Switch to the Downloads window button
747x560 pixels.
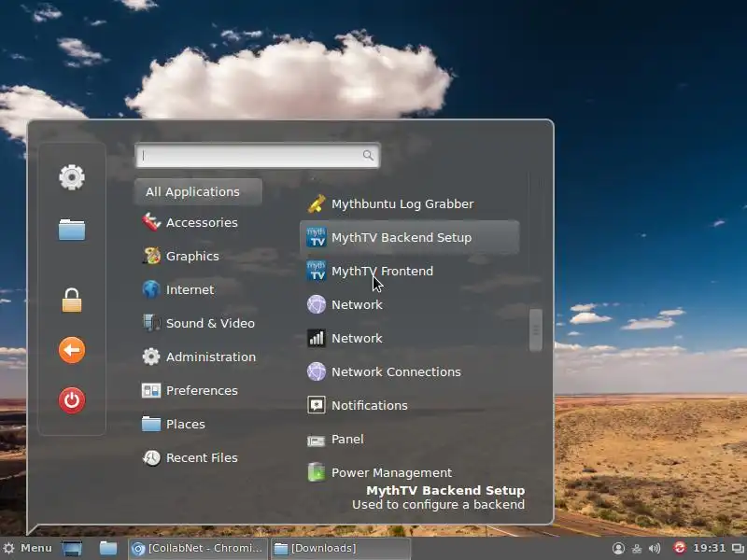(x=341, y=549)
